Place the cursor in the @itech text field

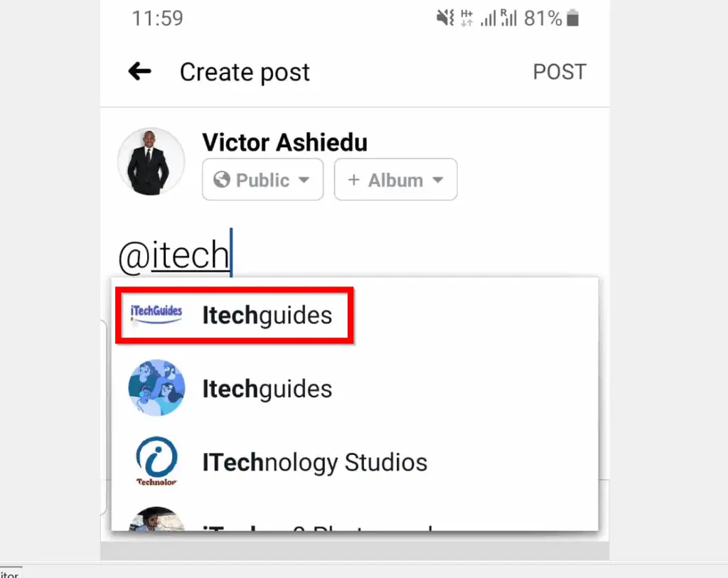click(x=176, y=255)
